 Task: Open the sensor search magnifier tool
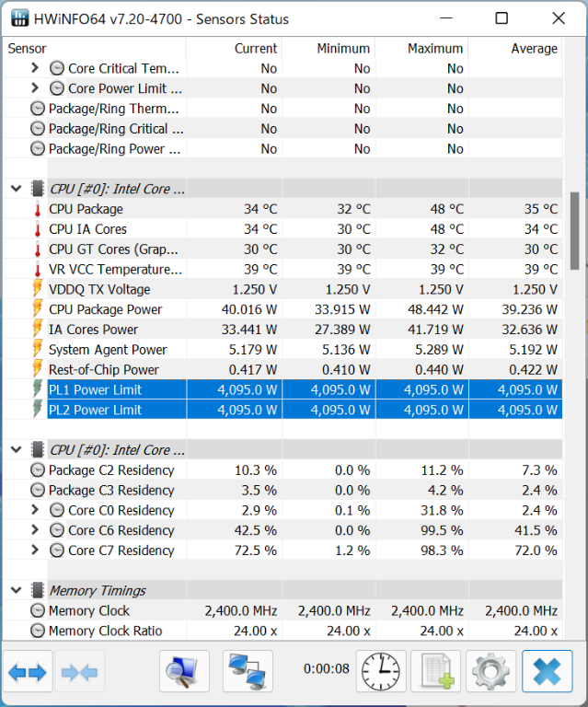[x=184, y=672]
